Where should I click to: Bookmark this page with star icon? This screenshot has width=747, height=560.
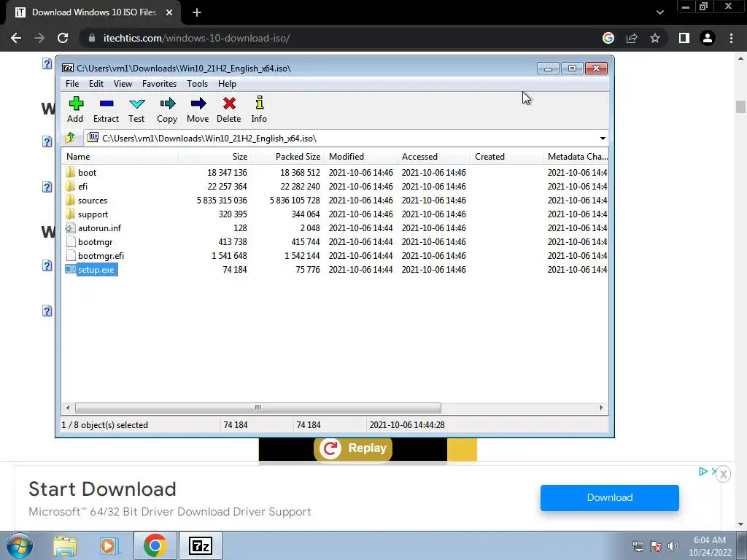[655, 38]
